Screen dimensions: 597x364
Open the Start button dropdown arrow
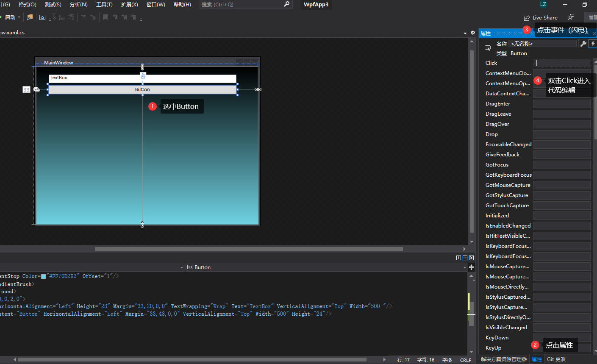coord(19,17)
